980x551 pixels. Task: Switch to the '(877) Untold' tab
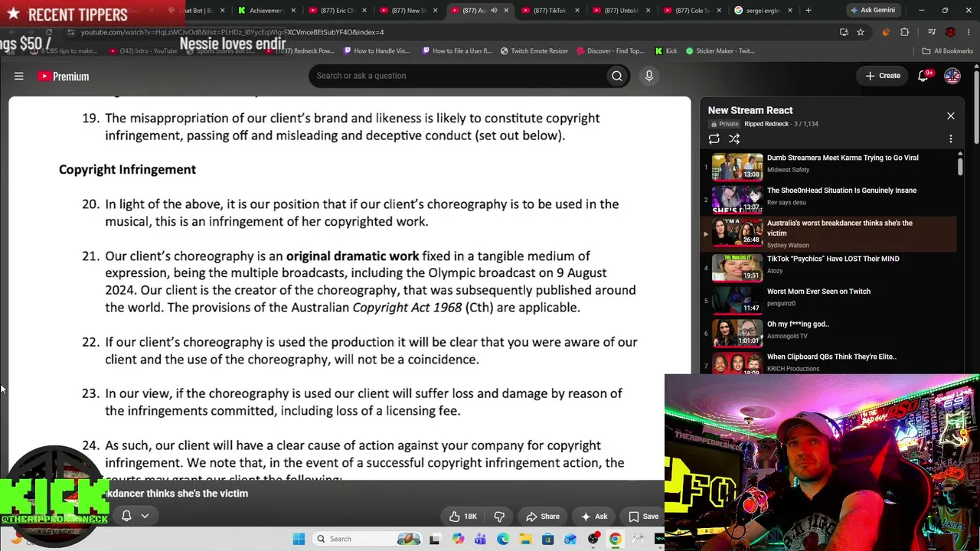click(x=620, y=11)
